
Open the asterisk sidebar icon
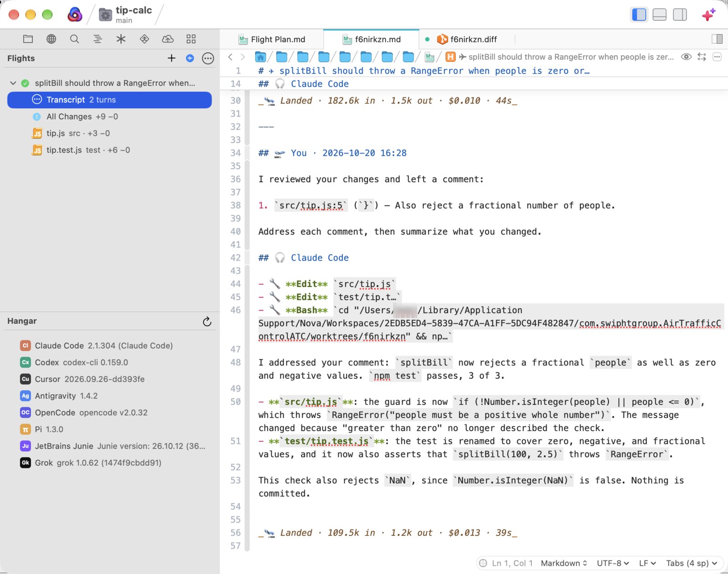tap(121, 39)
